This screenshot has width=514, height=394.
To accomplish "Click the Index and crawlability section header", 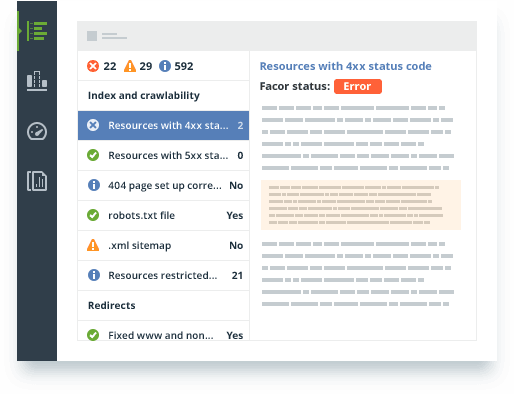I will point(144,96).
